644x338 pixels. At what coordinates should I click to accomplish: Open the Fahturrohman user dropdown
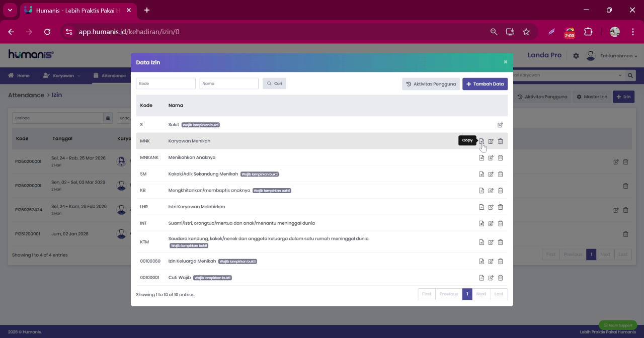click(x=612, y=56)
